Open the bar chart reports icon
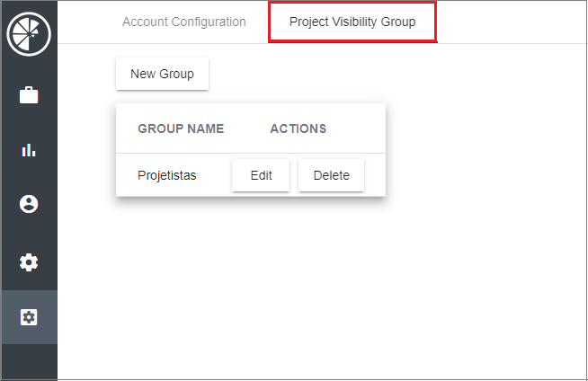This screenshot has height=381, width=588. pyautogui.click(x=29, y=150)
